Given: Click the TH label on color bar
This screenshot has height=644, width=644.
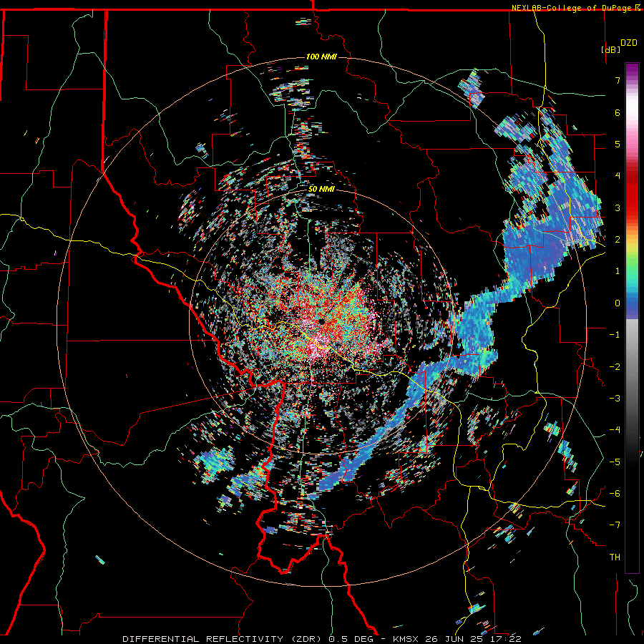Looking at the screenshot, I should 615,557.
